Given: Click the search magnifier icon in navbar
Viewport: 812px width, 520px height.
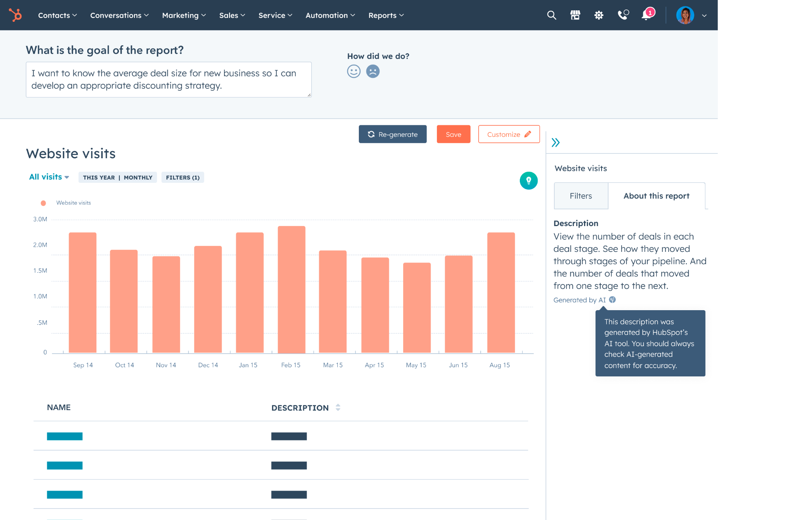Looking at the screenshot, I should (x=550, y=15).
